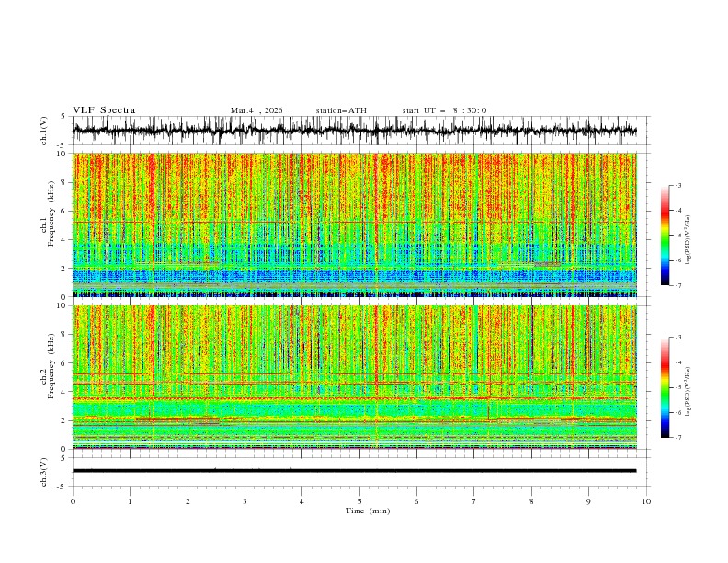Click the time axis tick label "3"

tap(245, 501)
